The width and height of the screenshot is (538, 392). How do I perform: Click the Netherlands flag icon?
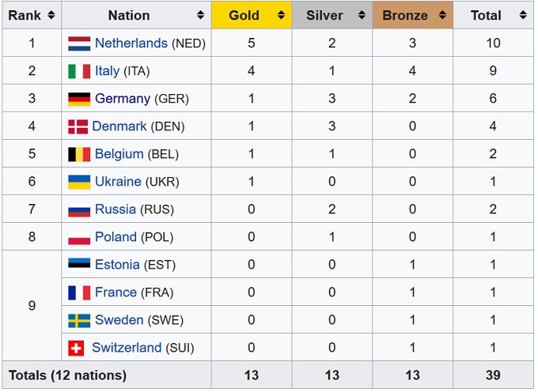[x=79, y=43]
